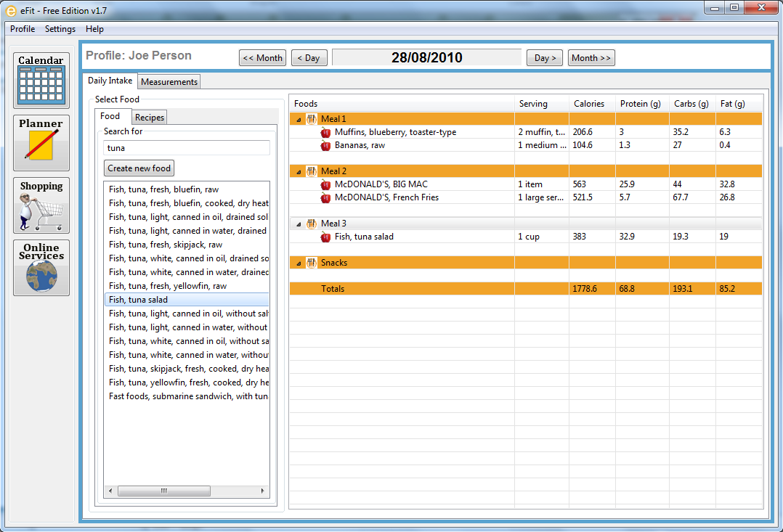Collapse the Meal 1 group

(x=299, y=119)
